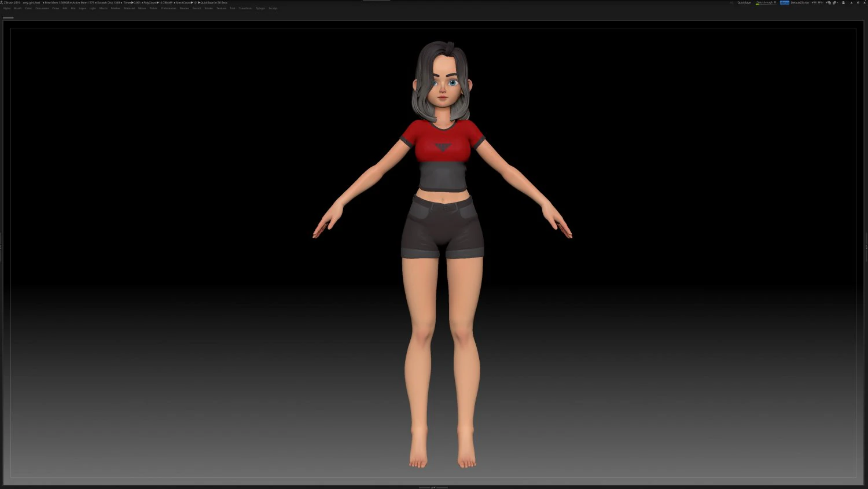The width and height of the screenshot is (868, 489).
Task: Open the Color menu
Action: click(28, 8)
